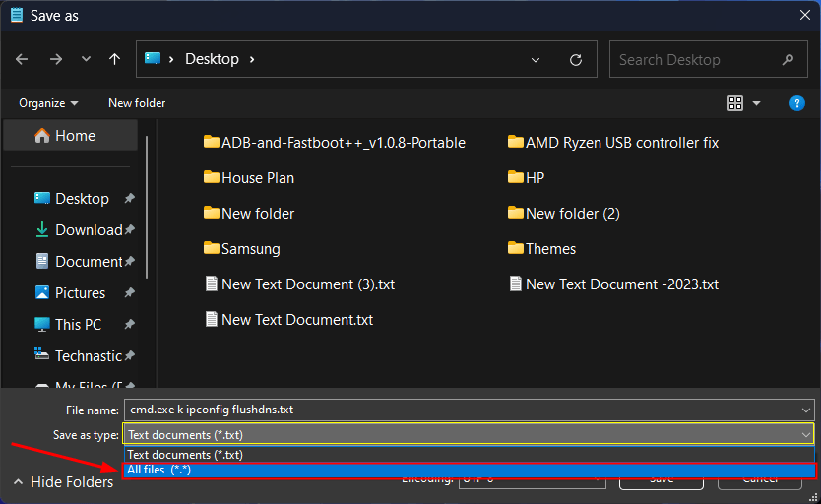Go forward using the right arrow
821x504 pixels.
click(55, 59)
